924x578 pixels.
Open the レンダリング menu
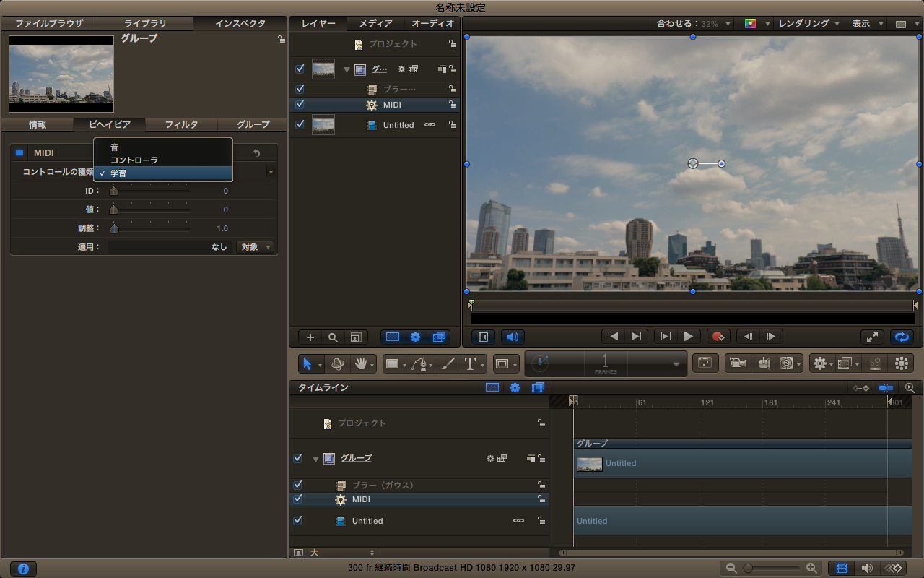[808, 24]
